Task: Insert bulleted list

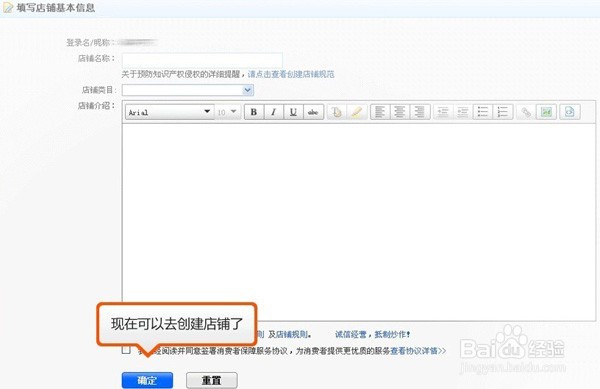Action: tap(483, 112)
